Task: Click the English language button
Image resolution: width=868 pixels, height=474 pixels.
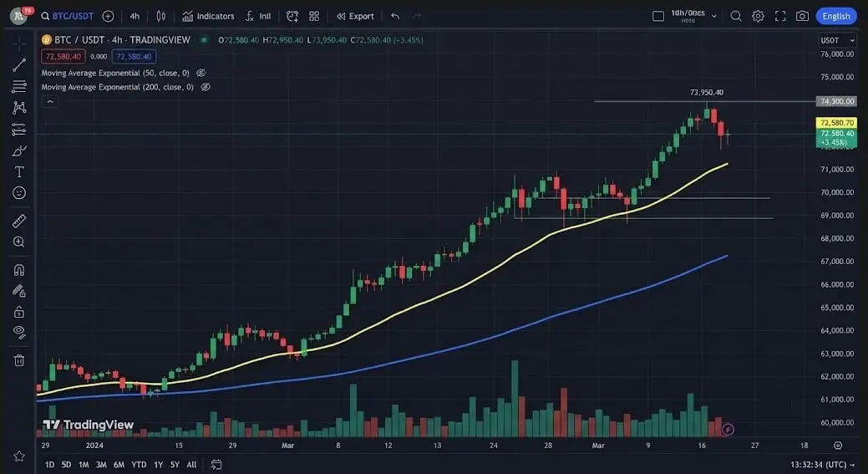Action: coord(836,16)
